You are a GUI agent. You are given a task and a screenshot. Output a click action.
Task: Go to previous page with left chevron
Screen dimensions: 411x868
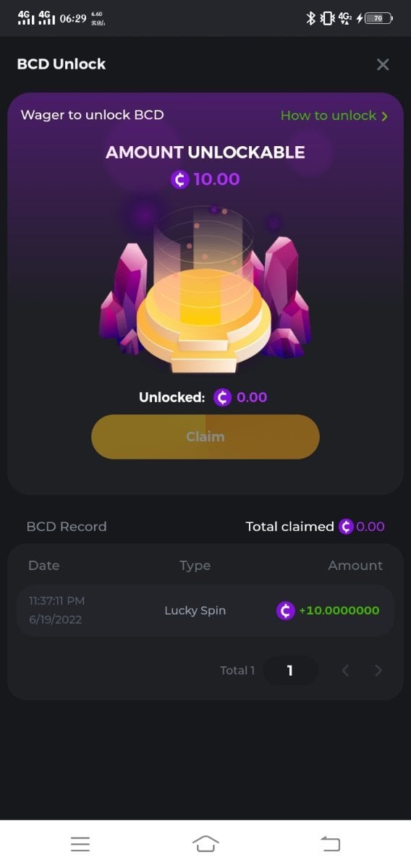pyautogui.click(x=345, y=671)
